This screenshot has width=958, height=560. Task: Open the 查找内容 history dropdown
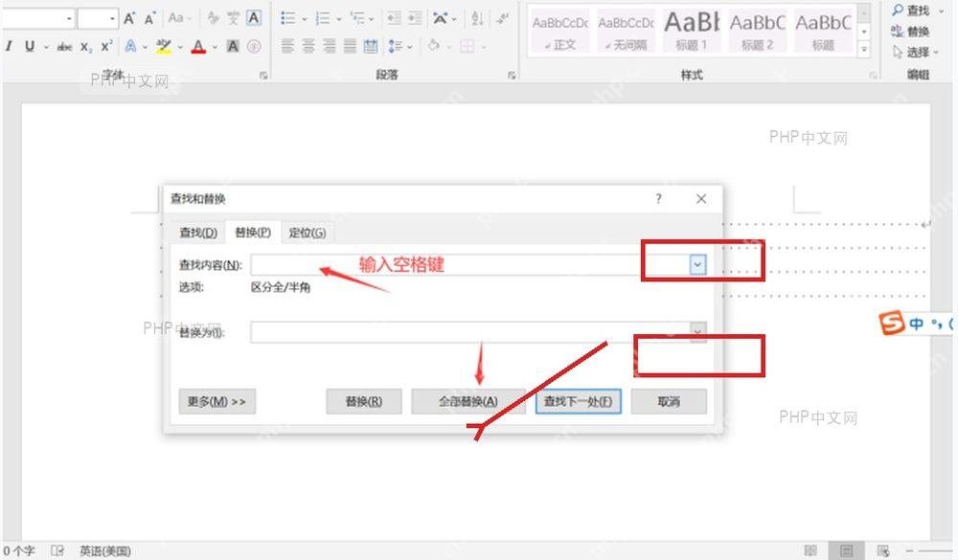pyautogui.click(x=697, y=264)
